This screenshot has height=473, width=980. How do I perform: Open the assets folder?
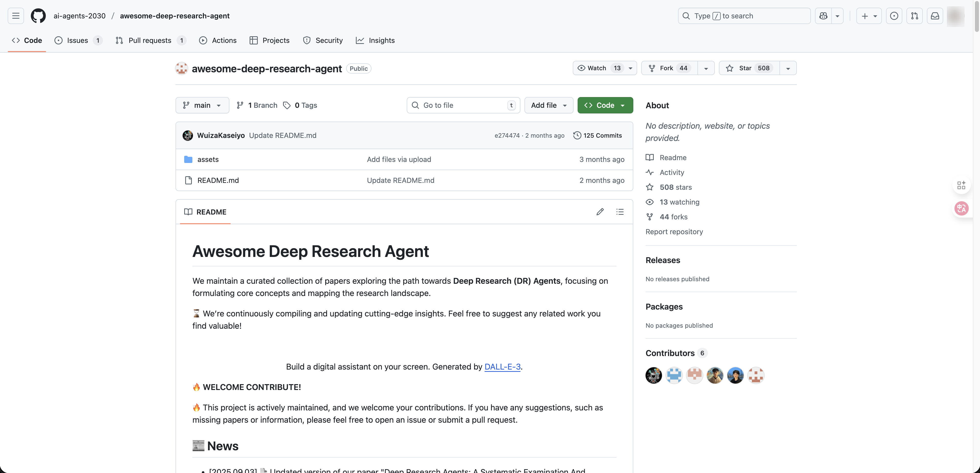coord(208,159)
